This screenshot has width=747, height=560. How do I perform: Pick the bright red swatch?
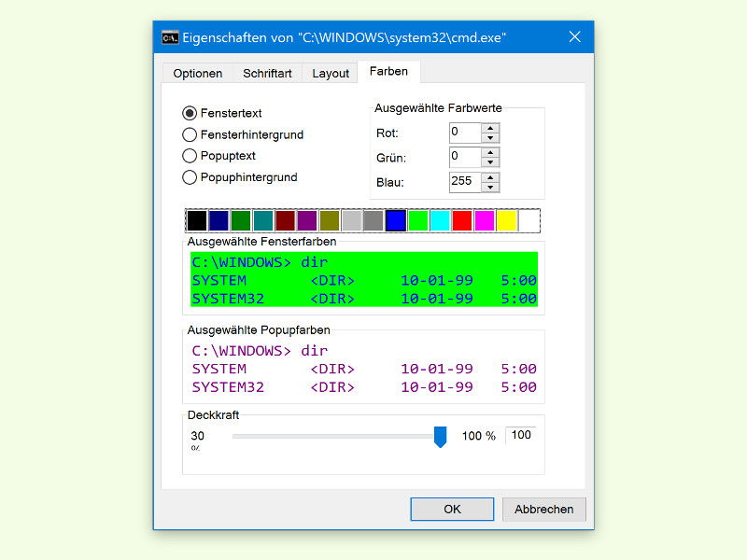click(x=462, y=221)
